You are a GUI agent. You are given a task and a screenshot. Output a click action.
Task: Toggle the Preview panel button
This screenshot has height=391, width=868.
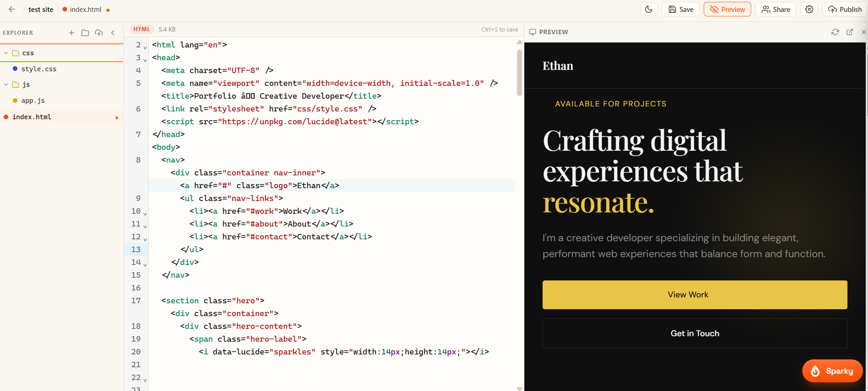727,9
